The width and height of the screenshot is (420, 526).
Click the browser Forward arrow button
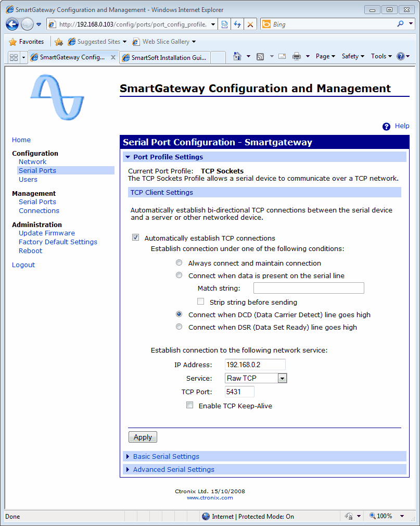click(27, 24)
